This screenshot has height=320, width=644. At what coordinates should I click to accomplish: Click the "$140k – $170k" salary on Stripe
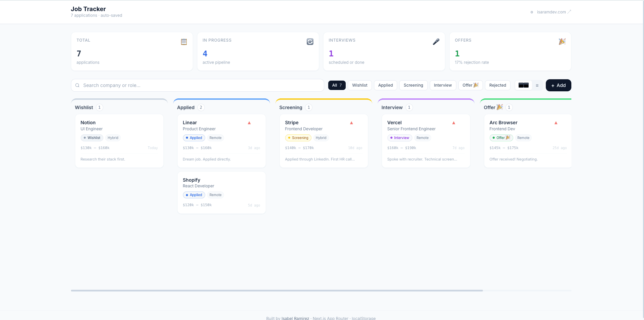[300, 148]
